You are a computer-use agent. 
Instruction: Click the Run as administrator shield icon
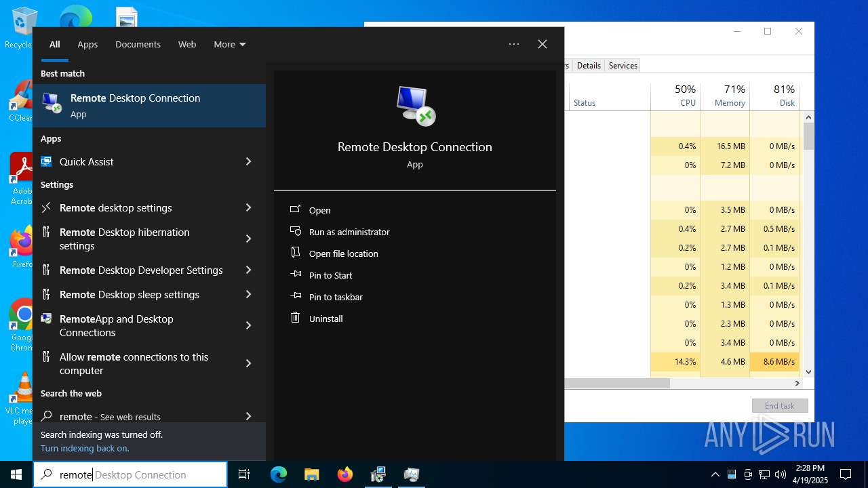295,231
